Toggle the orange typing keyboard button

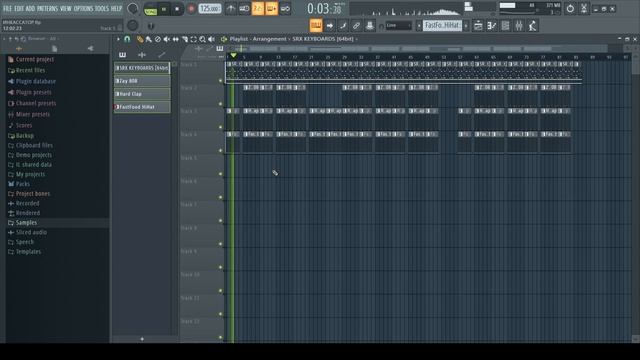click(x=316, y=26)
